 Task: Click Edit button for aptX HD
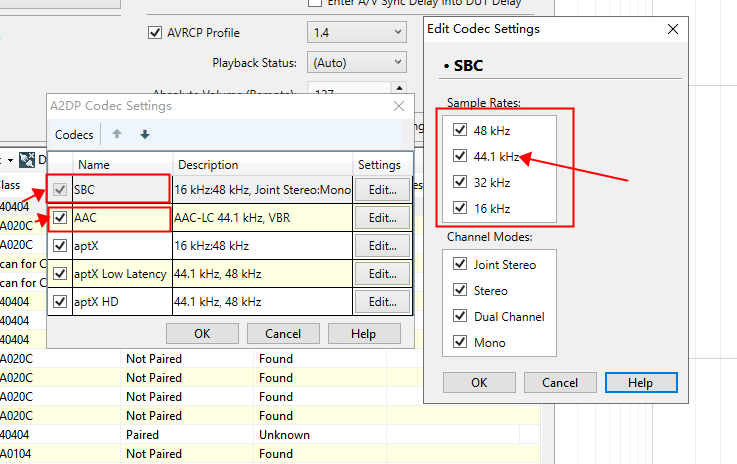[x=382, y=302]
